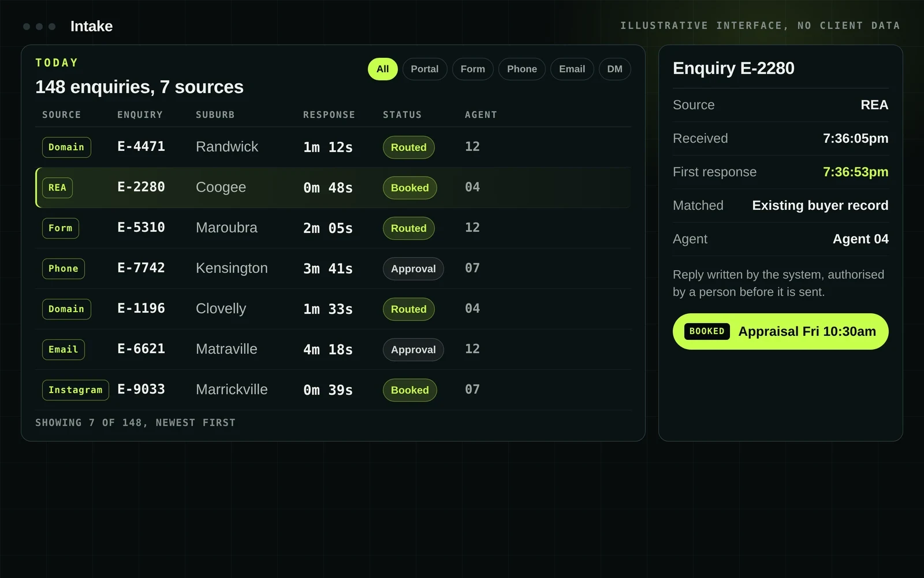Viewport: 924px width, 578px height.
Task: Click the RESPONSE column header
Action: [x=329, y=114]
